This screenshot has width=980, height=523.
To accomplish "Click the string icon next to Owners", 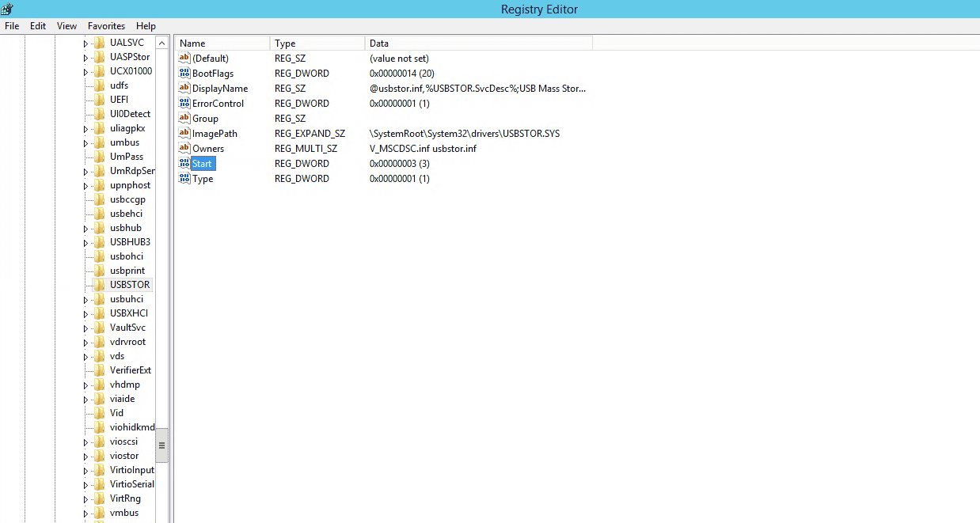I will 184,149.
